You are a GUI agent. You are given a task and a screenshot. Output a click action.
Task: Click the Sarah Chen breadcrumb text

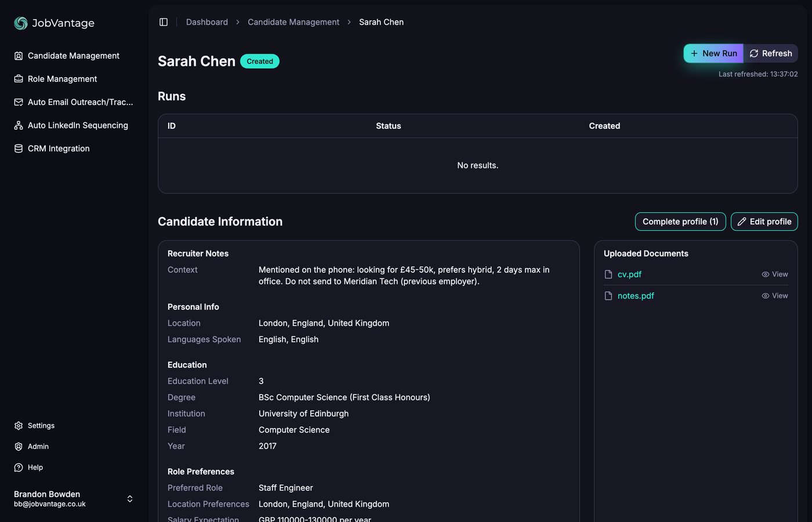(381, 22)
